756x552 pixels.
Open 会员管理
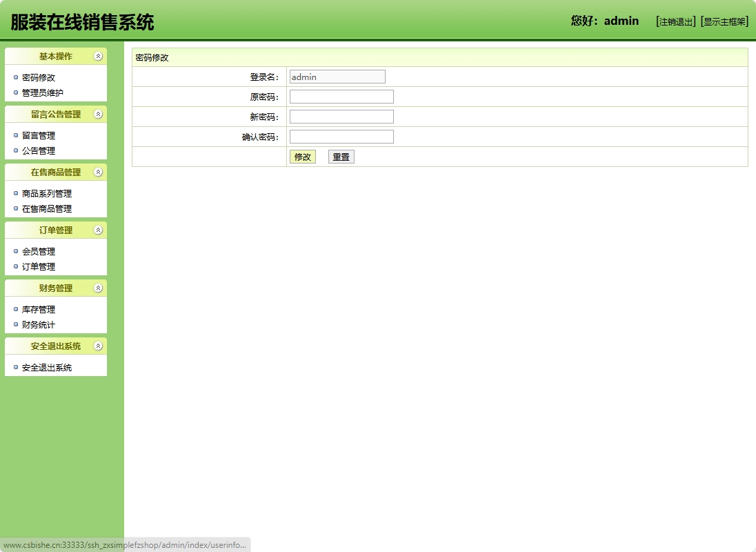39,251
